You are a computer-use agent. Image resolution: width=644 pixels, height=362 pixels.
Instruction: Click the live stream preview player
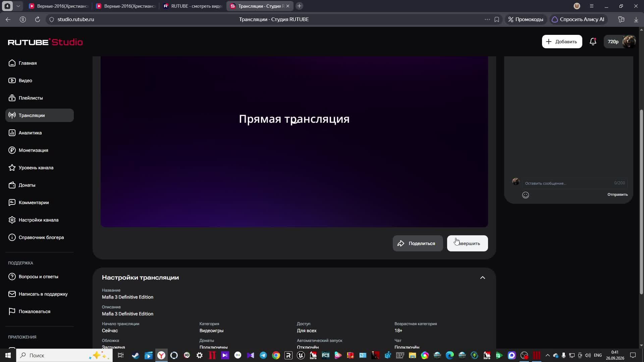294,141
